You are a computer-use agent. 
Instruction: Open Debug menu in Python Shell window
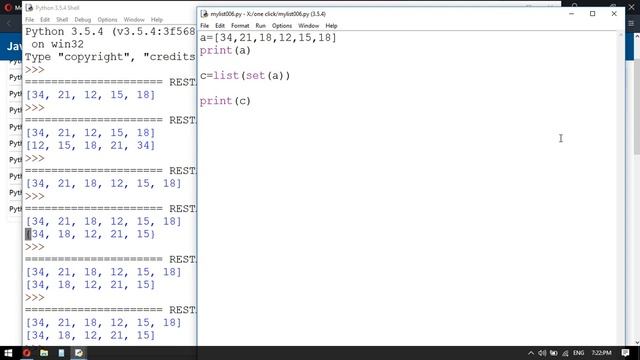(x=83, y=20)
